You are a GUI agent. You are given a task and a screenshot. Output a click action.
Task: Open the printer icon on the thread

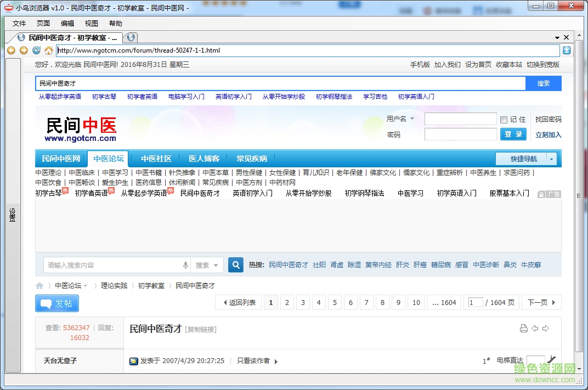point(524,327)
